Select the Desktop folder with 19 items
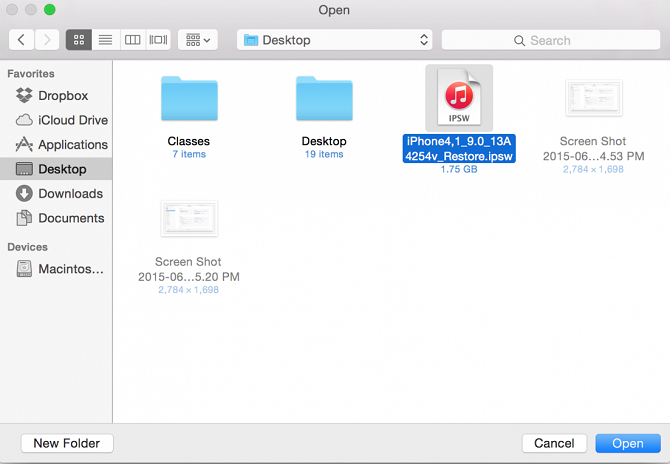 coord(323,101)
